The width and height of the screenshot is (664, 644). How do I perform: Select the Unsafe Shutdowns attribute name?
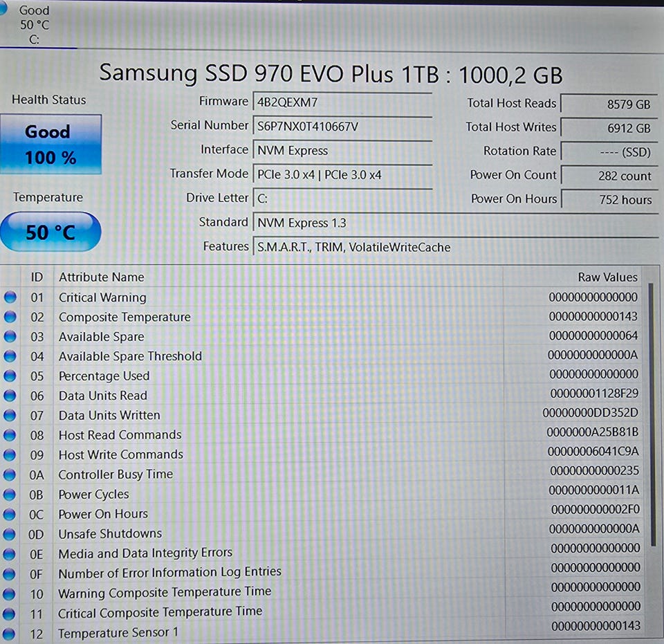(x=110, y=534)
